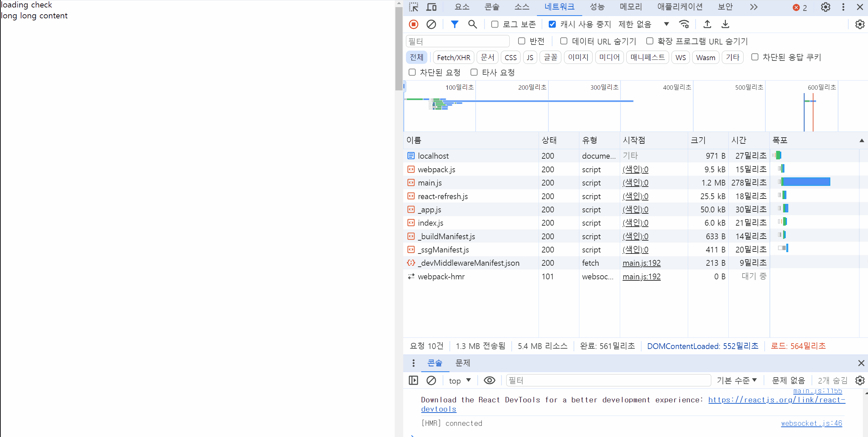Enable the 로그 보존 checkbox

click(495, 24)
